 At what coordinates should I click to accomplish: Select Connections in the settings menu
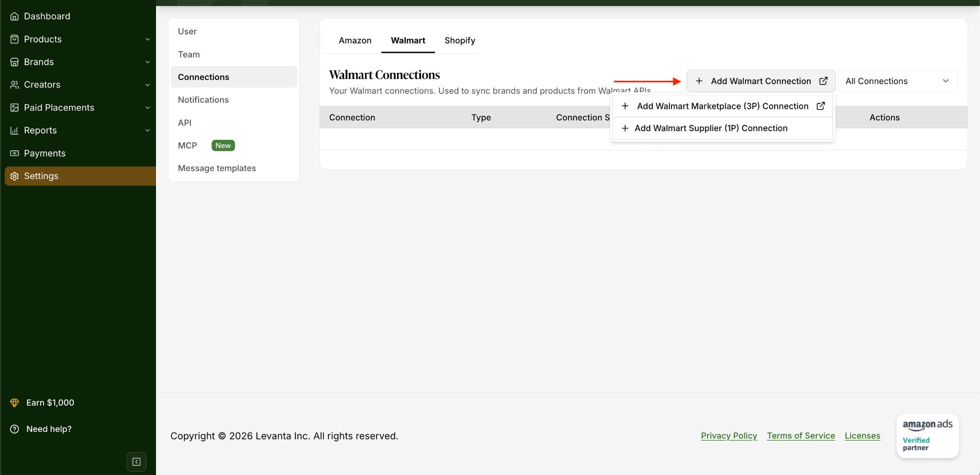(x=234, y=77)
